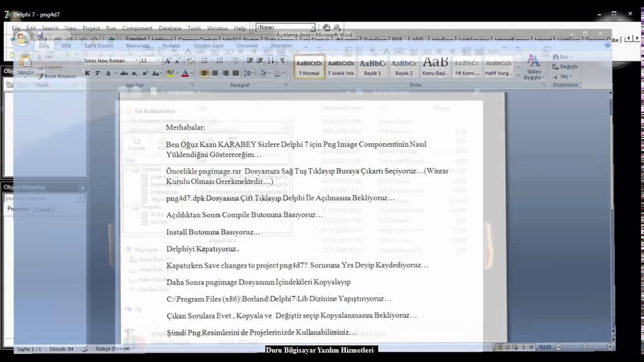
Task: Apply subscript formatting
Action: pyautogui.click(x=135, y=73)
